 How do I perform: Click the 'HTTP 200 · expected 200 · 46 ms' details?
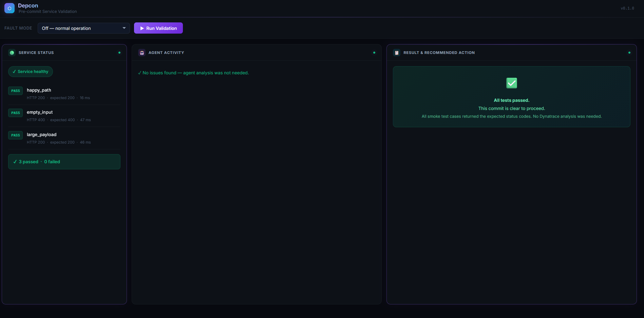59,142
